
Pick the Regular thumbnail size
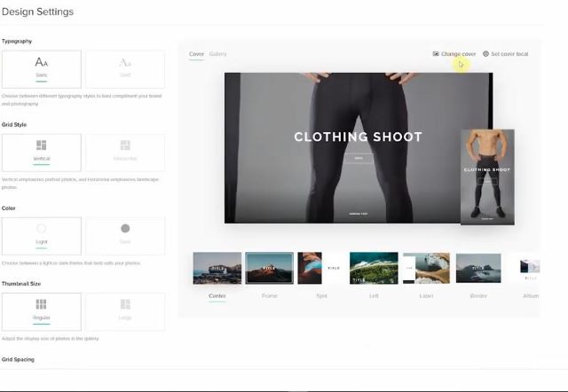[42, 311]
